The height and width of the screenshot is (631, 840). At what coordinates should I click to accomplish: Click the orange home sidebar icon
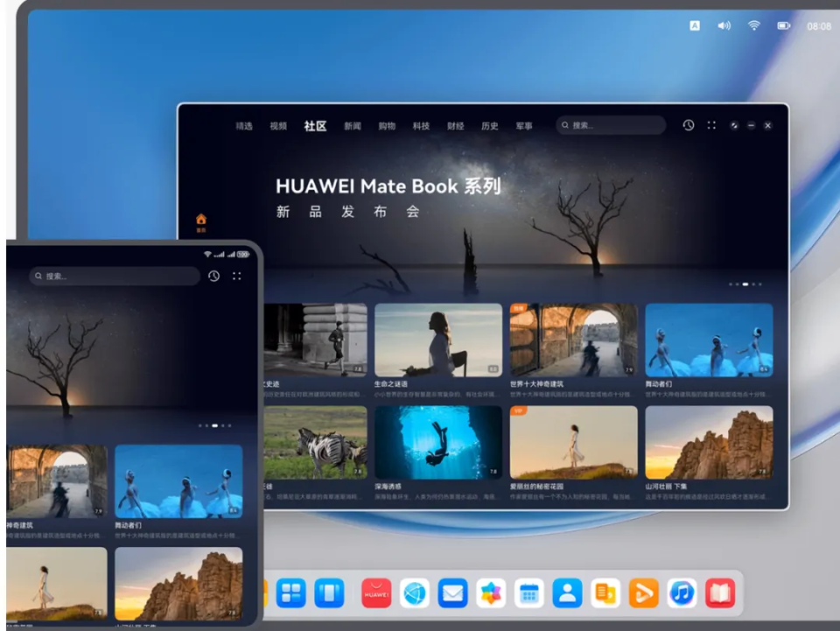201,219
